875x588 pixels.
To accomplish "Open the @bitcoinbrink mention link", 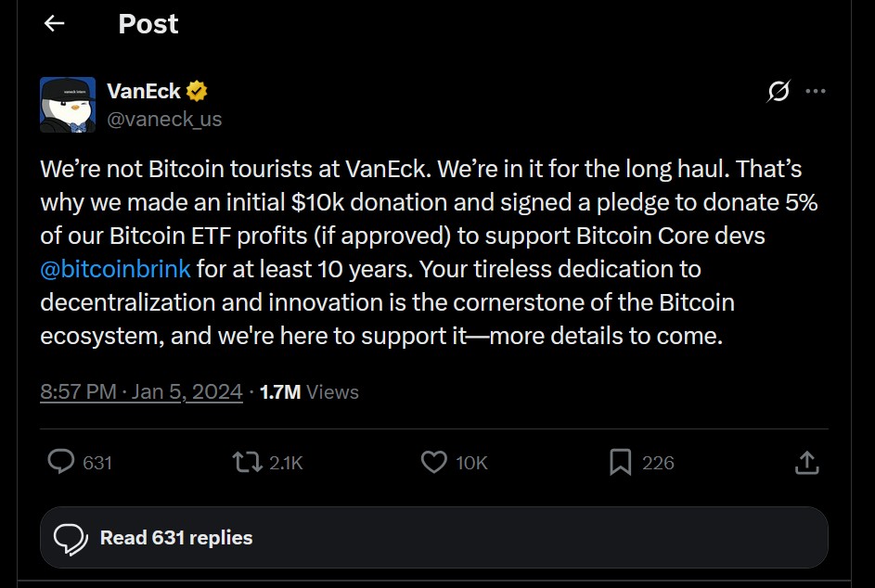I will pos(116,269).
